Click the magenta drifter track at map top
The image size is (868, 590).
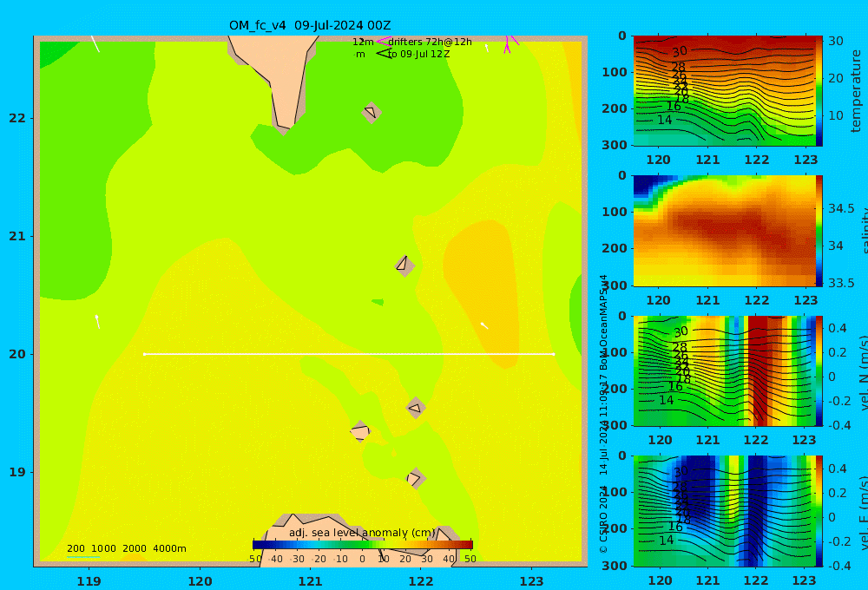[510, 44]
